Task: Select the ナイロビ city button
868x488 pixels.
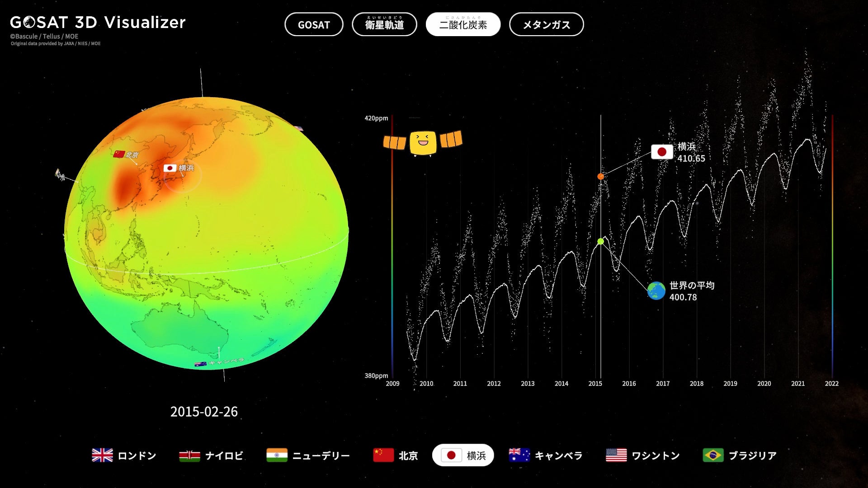Action: 211,455
